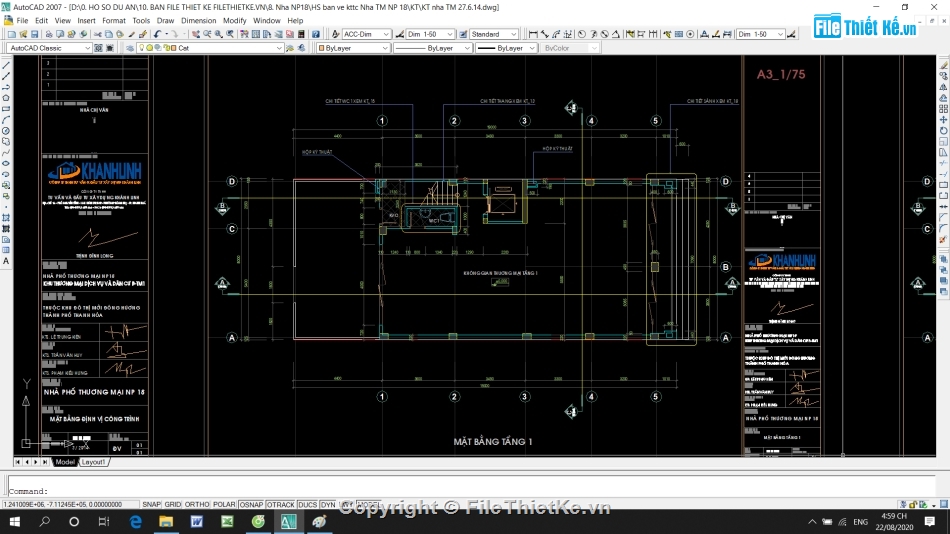Select the Rotate tool in Modify toolbar
This screenshot has height=534, width=950.
943,130
